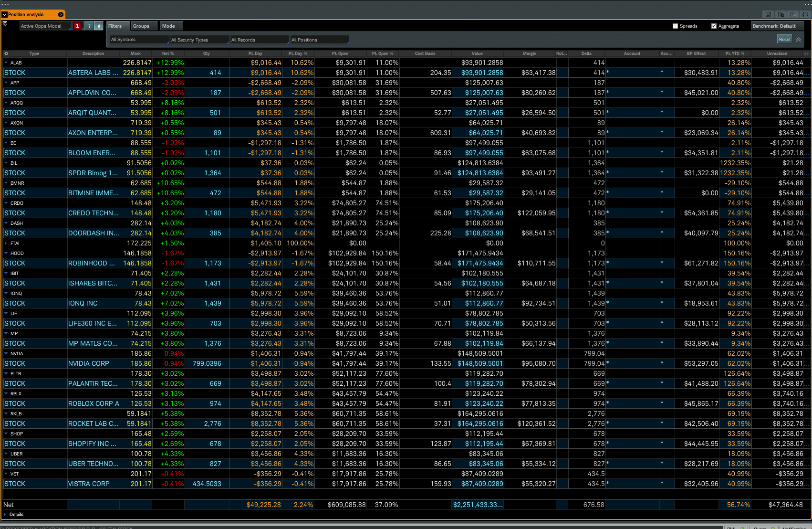
Task: Click the column settings gear icon
Action: [x=6, y=53]
